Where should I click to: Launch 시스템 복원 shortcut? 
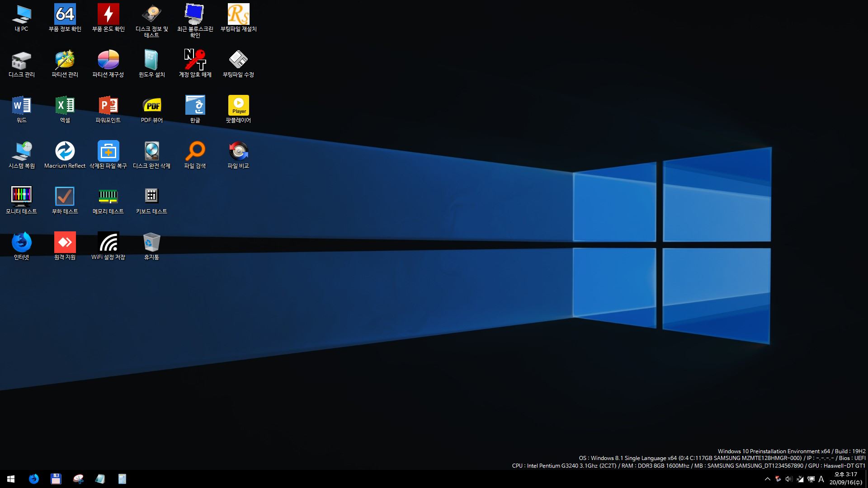click(22, 155)
